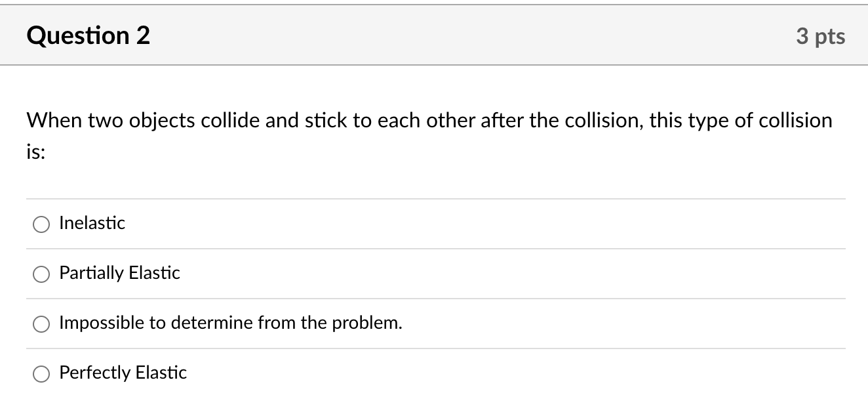Pick the Perfectly Elastic radio button

click(x=41, y=374)
